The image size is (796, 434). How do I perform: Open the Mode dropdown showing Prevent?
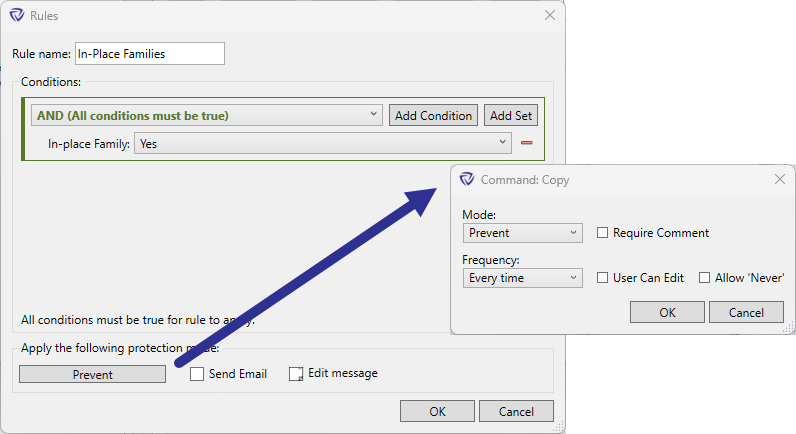point(522,233)
